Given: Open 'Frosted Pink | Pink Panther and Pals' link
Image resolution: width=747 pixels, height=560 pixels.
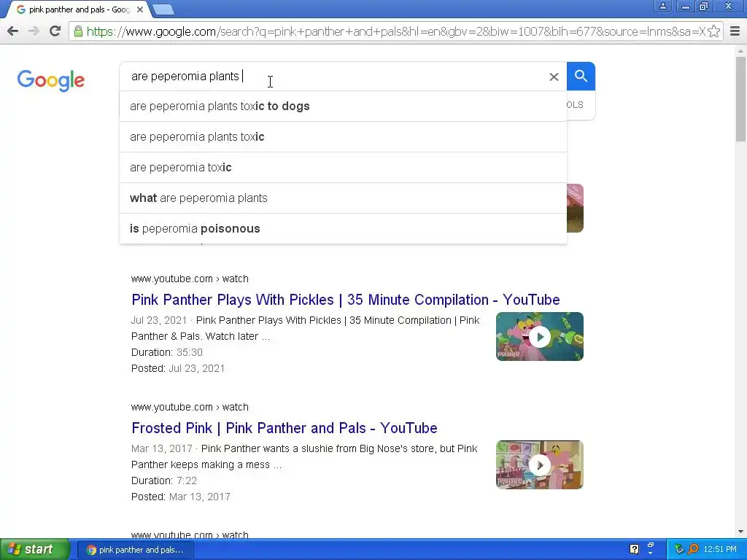Looking at the screenshot, I should pyautogui.click(x=285, y=428).
